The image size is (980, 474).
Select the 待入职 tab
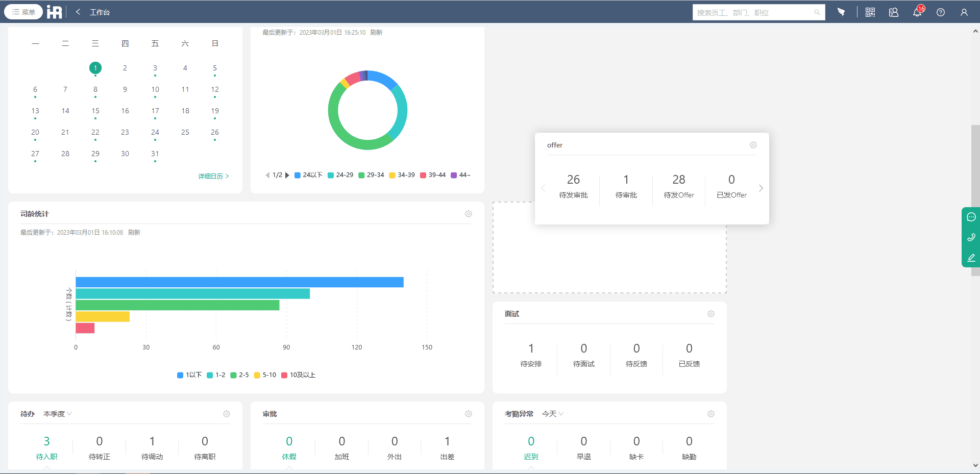click(x=46, y=448)
